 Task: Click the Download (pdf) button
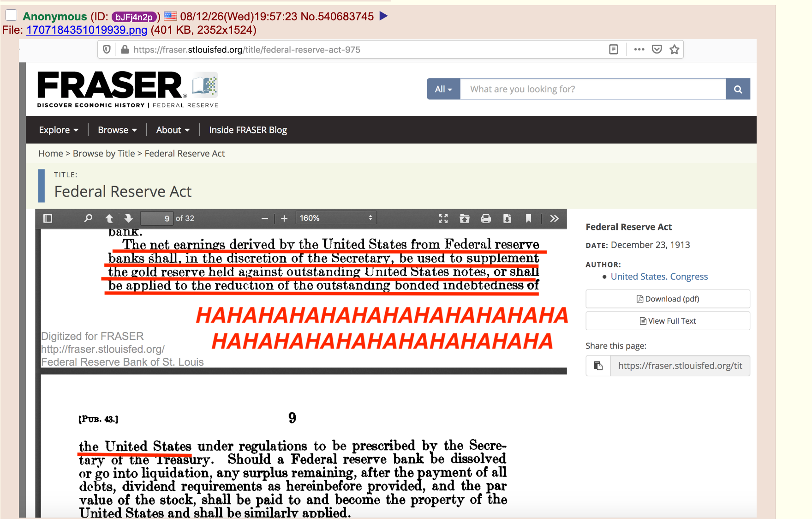point(668,299)
